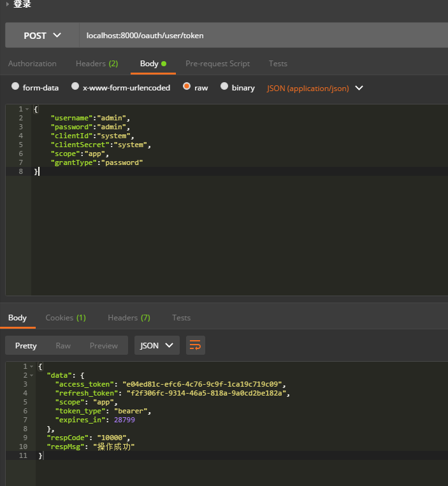
Task: Click the "clientSecret":"system" line
Action: pos(101,145)
